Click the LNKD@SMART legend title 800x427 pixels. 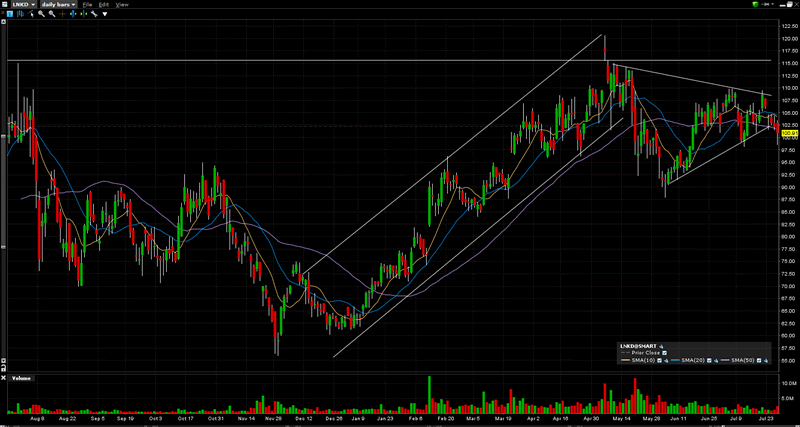click(638, 346)
